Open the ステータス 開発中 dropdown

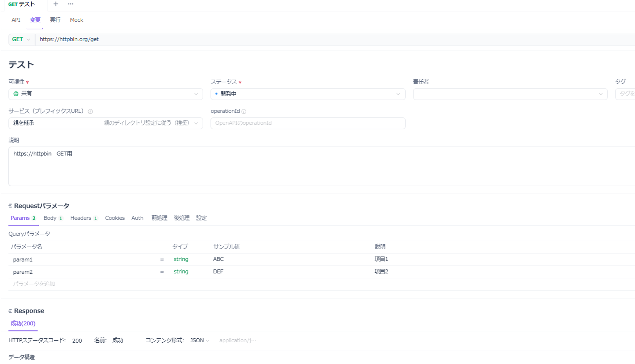(x=308, y=94)
